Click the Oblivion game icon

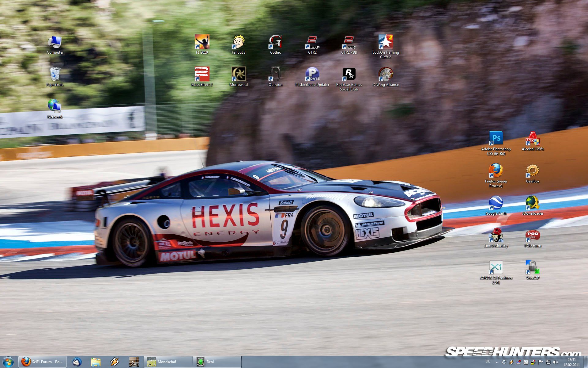tap(275, 75)
